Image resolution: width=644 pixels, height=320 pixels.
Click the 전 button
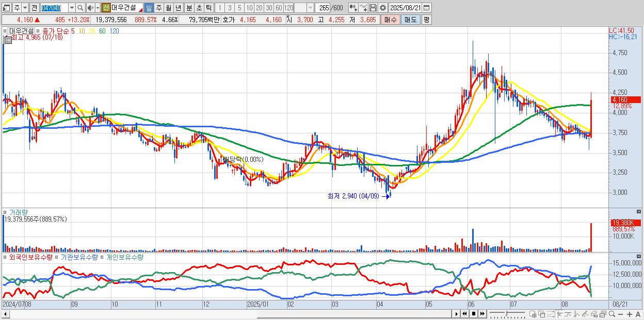click(x=34, y=8)
